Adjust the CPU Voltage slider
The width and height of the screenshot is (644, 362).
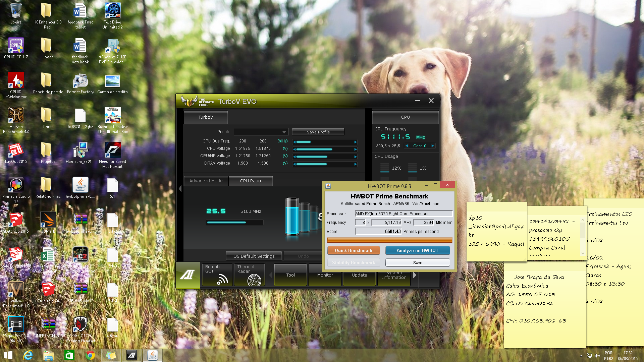click(x=325, y=149)
